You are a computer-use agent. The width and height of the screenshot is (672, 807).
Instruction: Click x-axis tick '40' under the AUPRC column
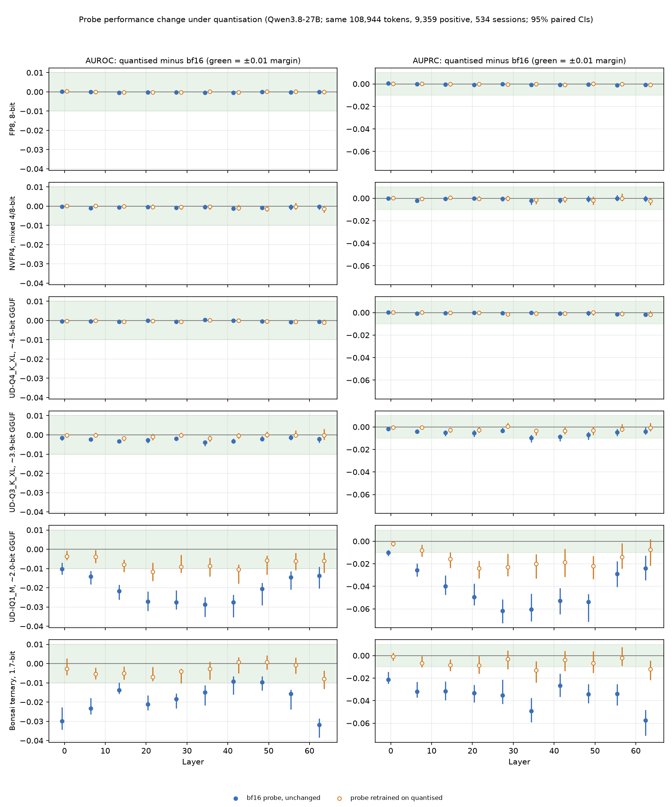[x=554, y=751]
